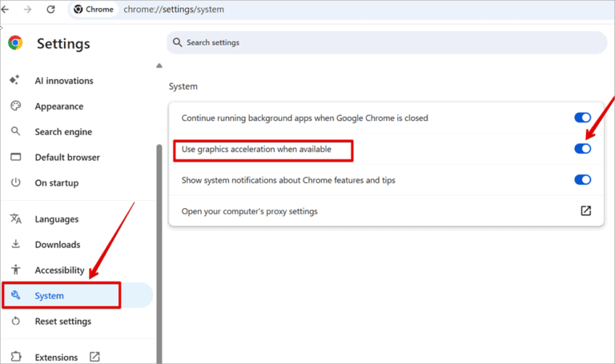615x364 pixels.
Task: Click 'Continue running background apps' label text
Action: point(304,118)
